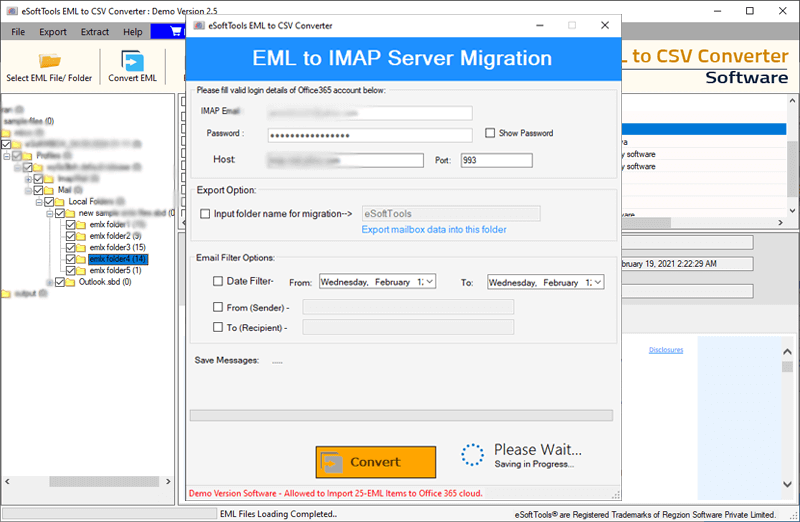
Task: Click shopping cart icon in menu bar
Action: click(x=176, y=32)
